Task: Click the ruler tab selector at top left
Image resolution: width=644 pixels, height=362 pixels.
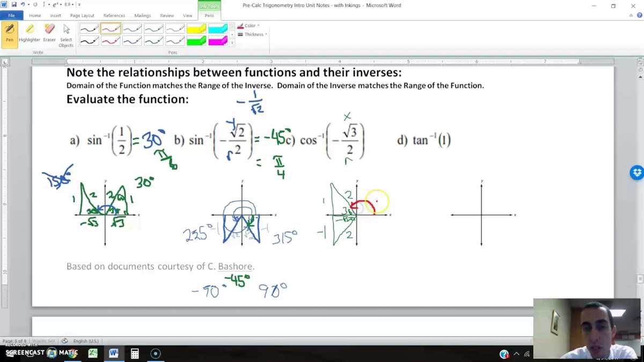Action: 5,62
